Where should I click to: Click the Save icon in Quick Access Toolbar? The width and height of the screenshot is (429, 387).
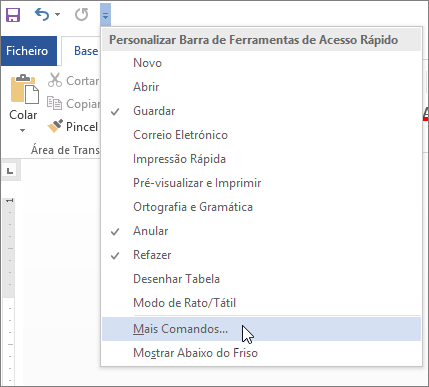[13, 15]
